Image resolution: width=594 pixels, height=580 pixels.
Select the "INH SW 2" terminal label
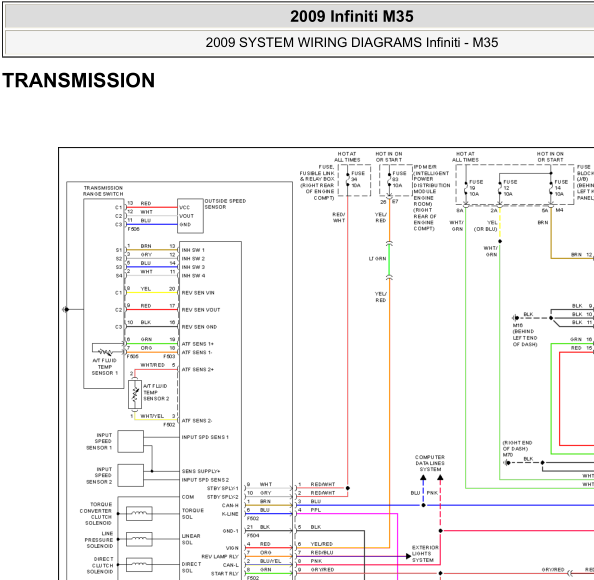click(x=193, y=259)
